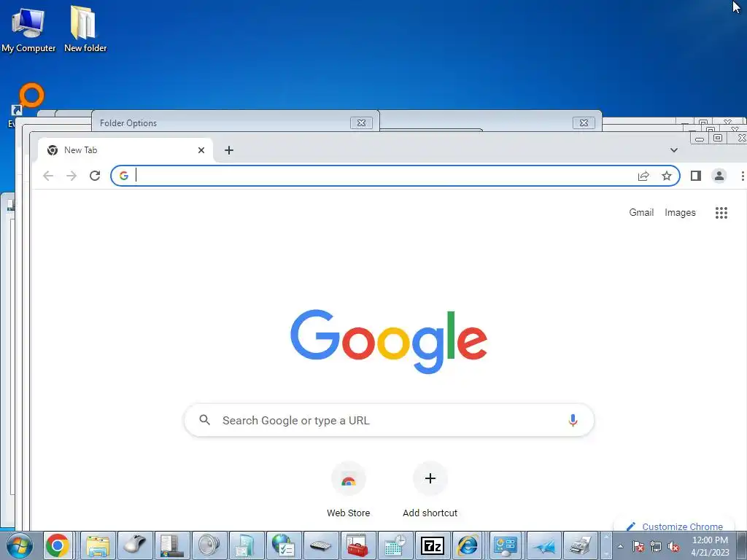
Task: Go forward using Chrome's forward arrow
Action: click(x=71, y=176)
